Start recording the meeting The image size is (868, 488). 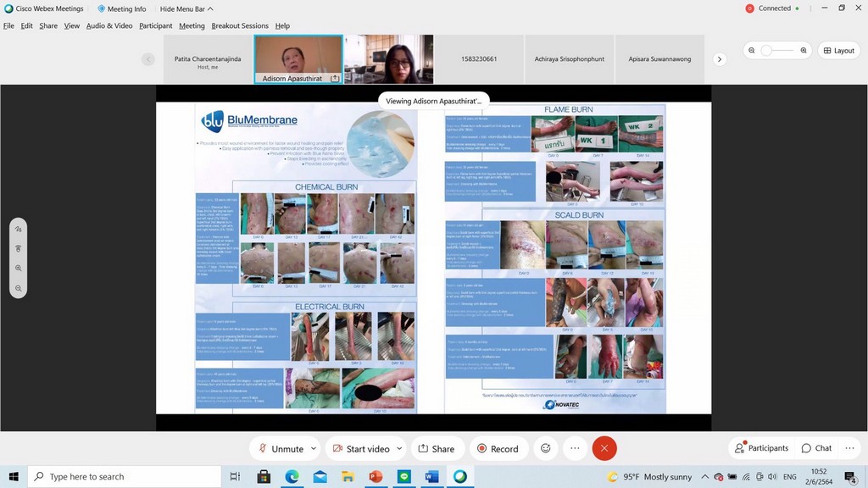pyautogui.click(x=498, y=448)
